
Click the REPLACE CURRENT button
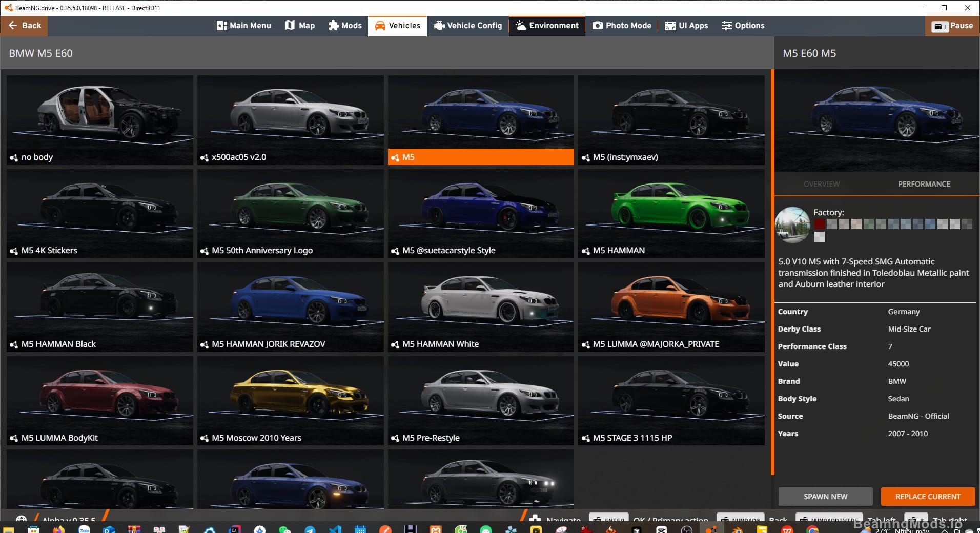(928, 497)
